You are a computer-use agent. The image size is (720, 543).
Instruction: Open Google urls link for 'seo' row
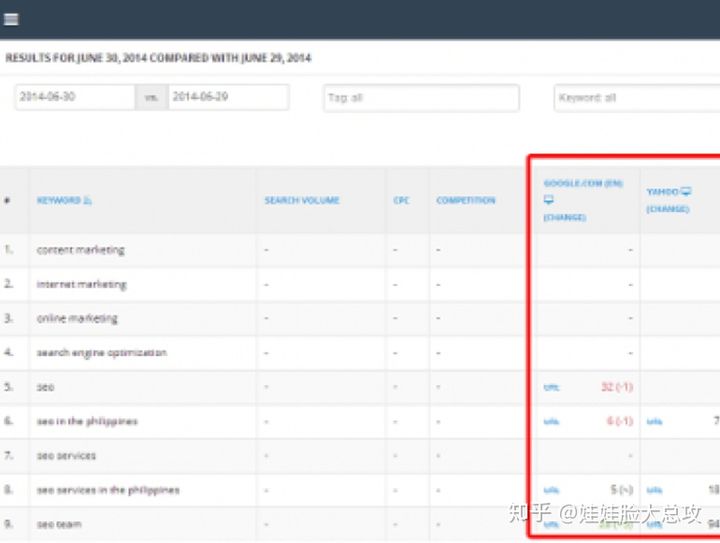551,387
